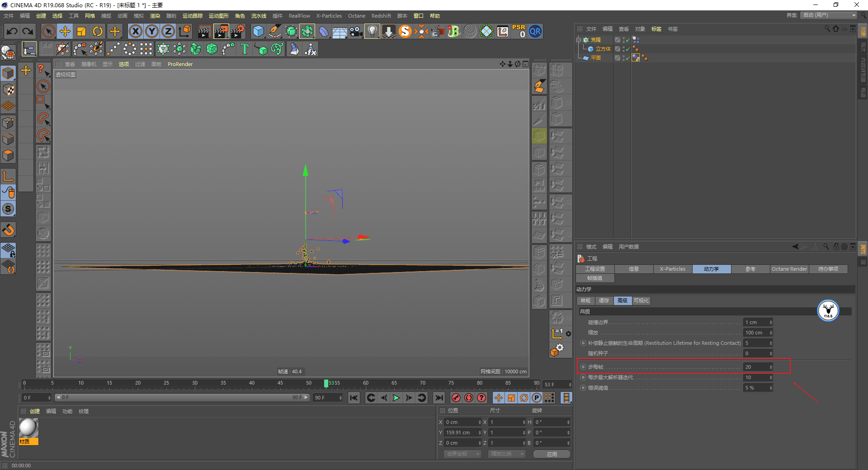
Task: Open the 运动图形 menu
Action: [219, 16]
